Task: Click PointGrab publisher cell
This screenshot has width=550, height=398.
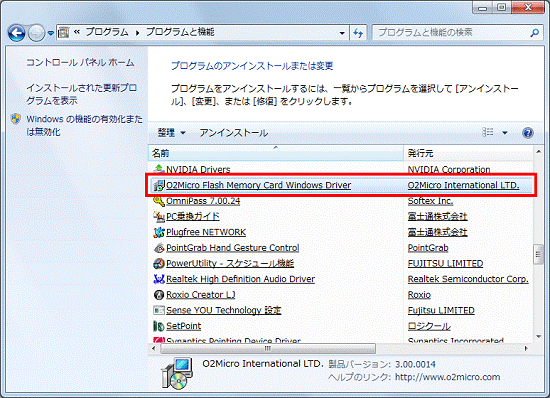Action: [428, 248]
